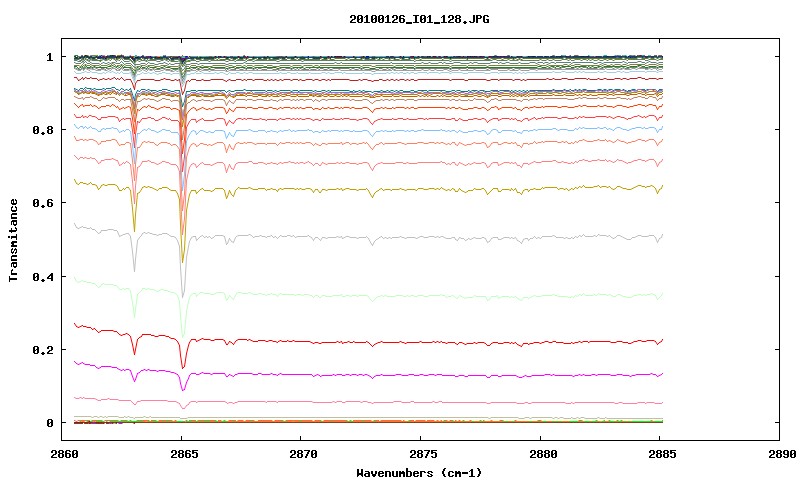
Task: Click the plot title 20100126_I01_128.JPG
Action: pos(419,19)
